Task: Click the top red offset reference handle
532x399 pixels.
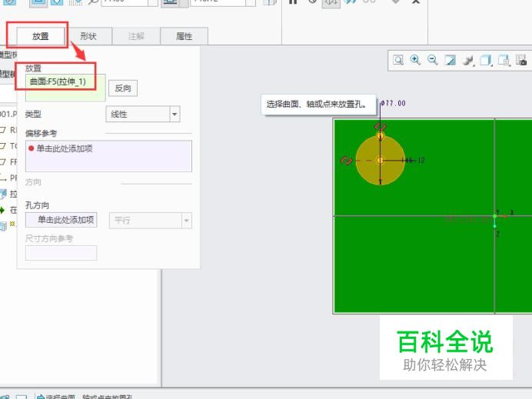Action: coord(380,127)
